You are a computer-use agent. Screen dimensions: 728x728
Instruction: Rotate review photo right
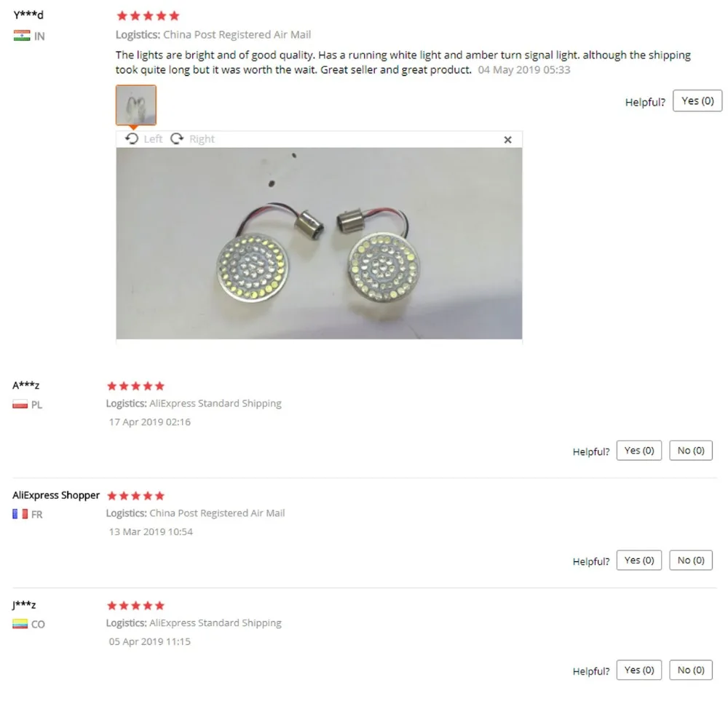tap(192, 139)
